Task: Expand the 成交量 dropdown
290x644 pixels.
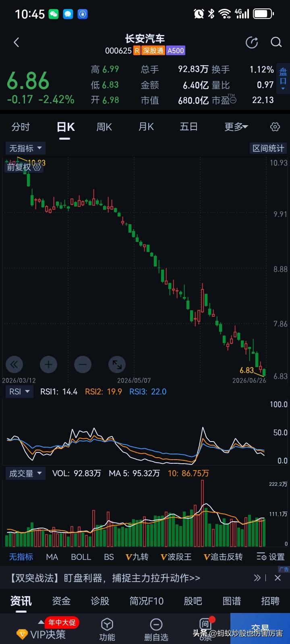Action: (25, 473)
